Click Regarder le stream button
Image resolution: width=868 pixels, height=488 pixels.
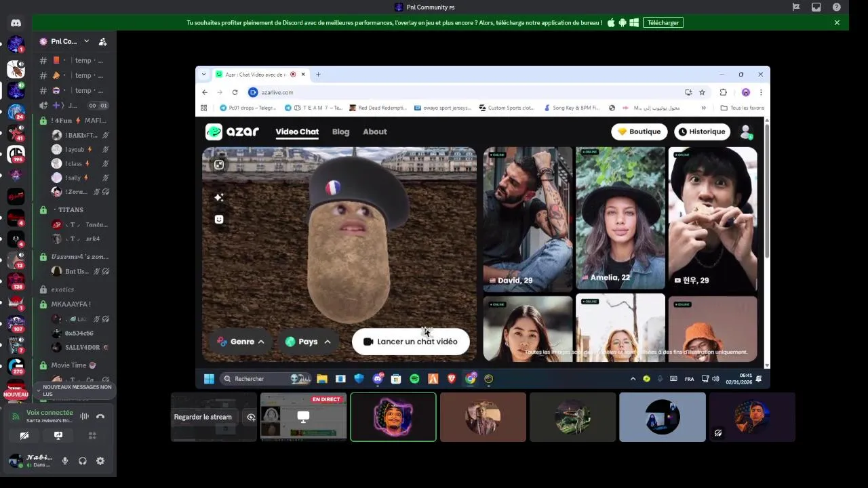(203, 417)
